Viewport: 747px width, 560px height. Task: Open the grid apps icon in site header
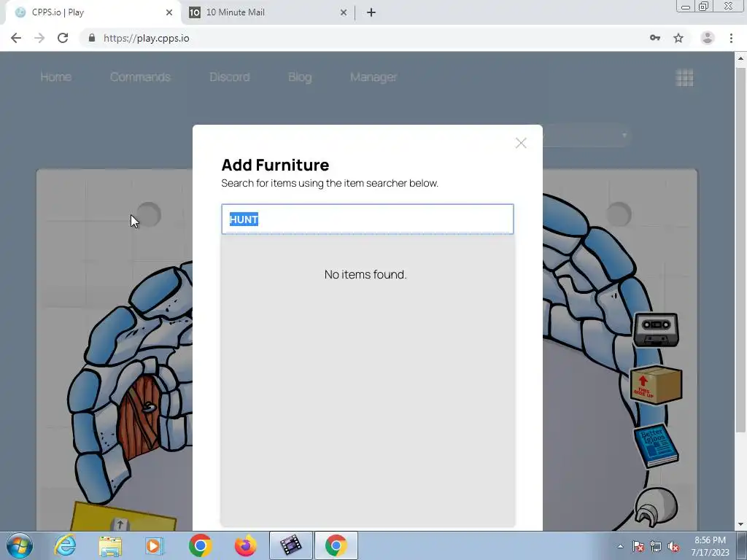[x=684, y=77]
